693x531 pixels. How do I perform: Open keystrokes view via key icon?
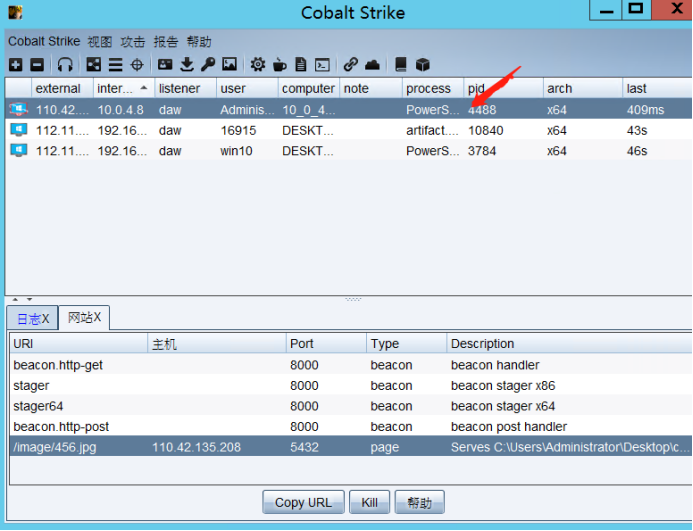[x=208, y=65]
